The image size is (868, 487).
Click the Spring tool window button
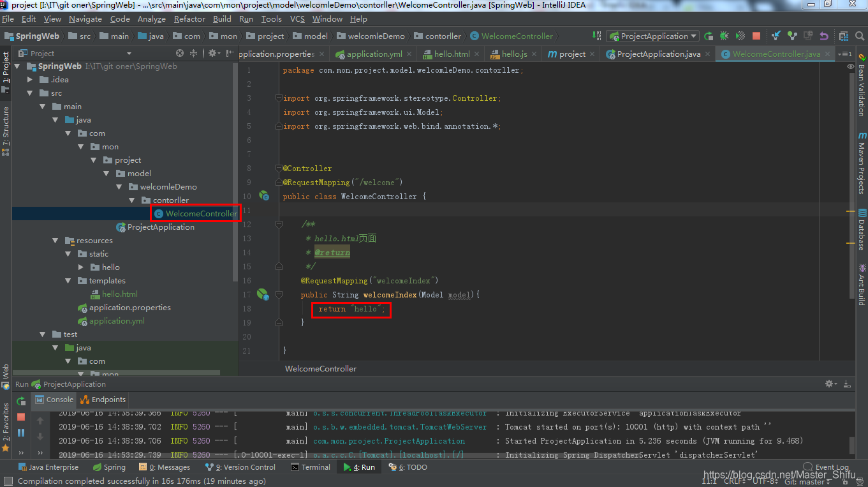click(109, 467)
